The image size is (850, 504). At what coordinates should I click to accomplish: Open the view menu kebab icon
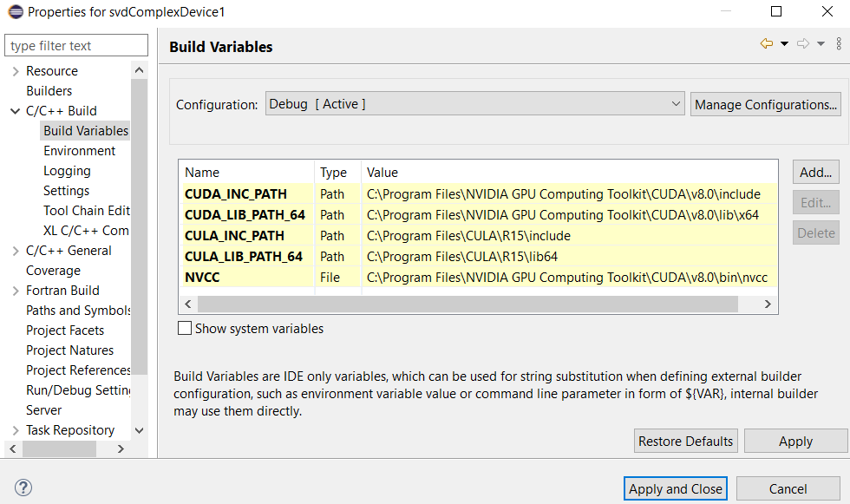click(x=838, y=44)
